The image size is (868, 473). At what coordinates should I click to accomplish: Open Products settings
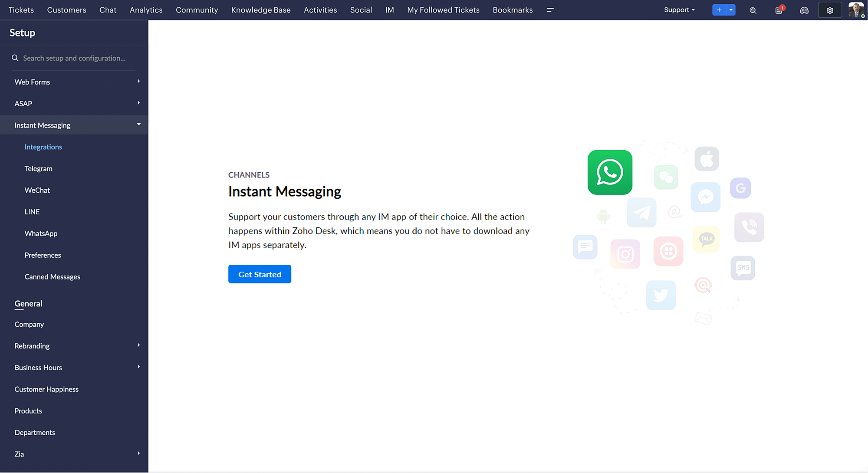[28, 411]
